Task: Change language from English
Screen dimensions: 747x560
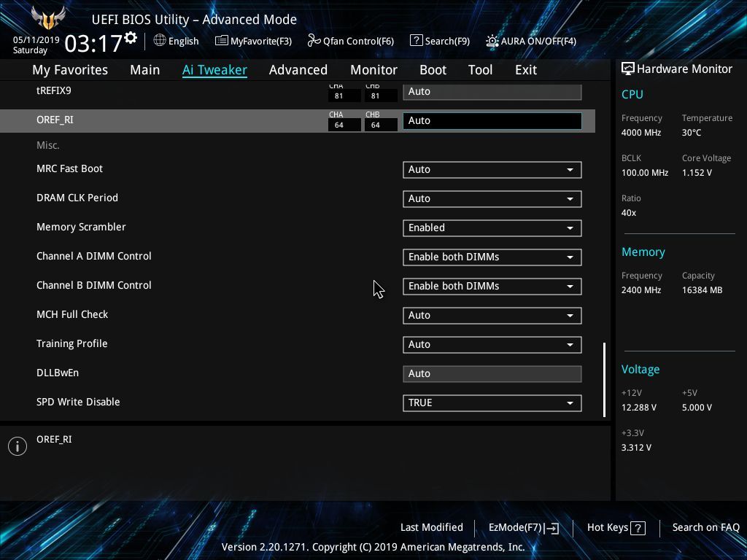Action: pos(176,41)
